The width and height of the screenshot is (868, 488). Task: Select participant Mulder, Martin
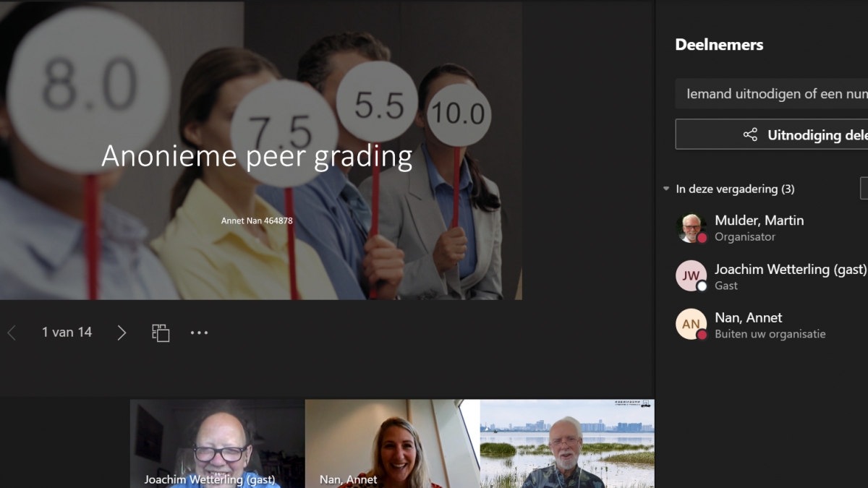(771, 228)
